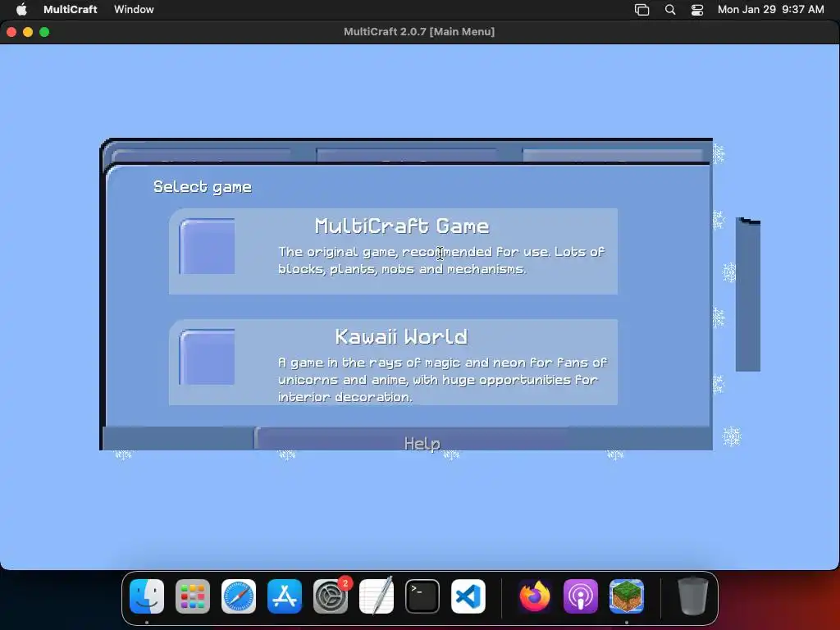
Task: Select the Kawaii World game card
Action: coord(393,362)
